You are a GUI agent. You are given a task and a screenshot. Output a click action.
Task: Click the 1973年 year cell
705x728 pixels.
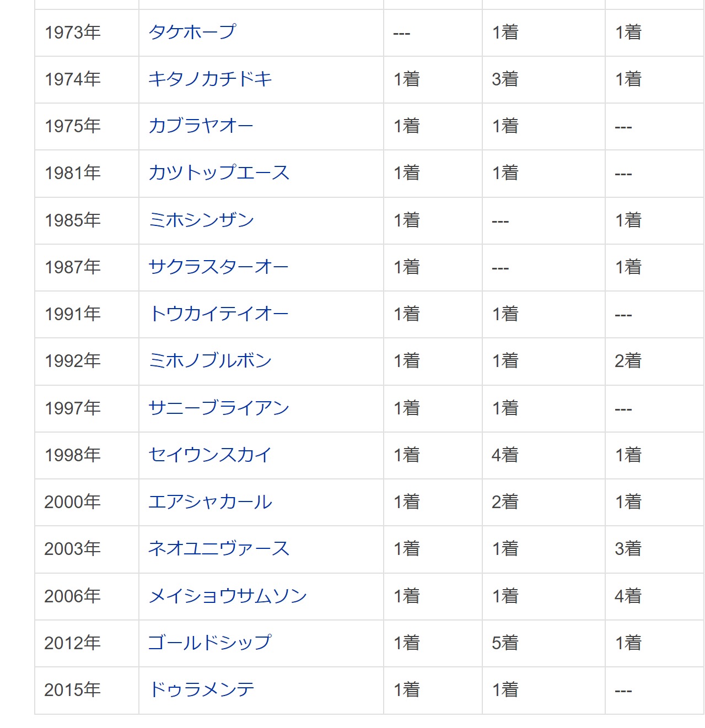[x=73, y=33]
